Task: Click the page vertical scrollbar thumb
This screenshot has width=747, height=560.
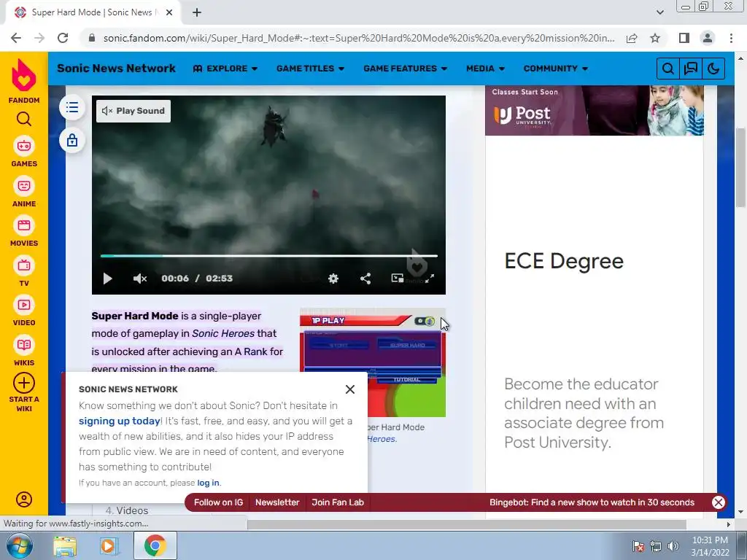Action: click(740, 167)
